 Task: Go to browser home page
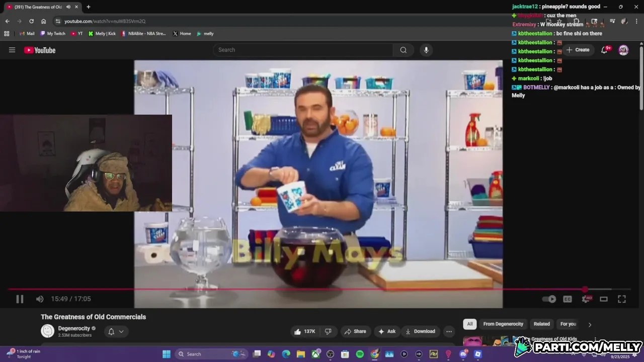point(44,21)
